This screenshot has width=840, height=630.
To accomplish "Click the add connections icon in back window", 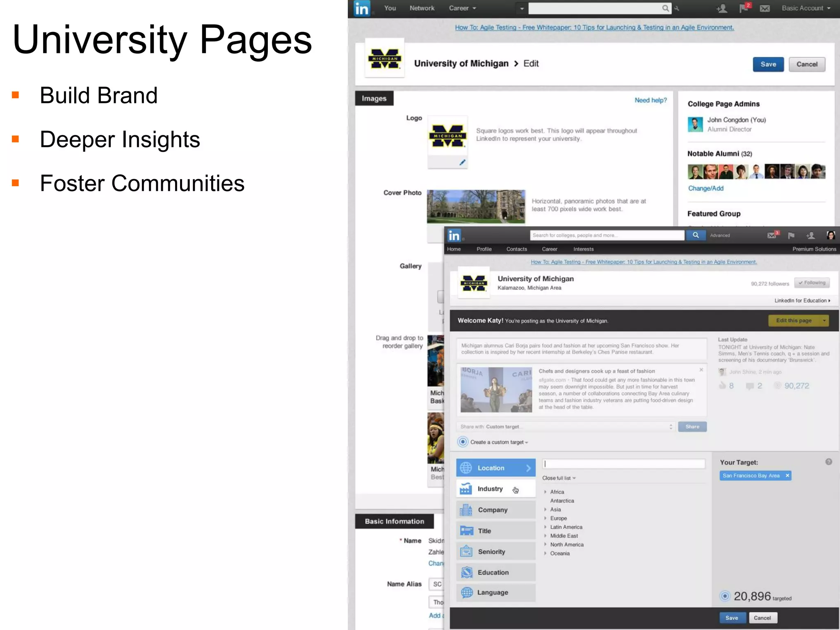I will pos(722,8).
